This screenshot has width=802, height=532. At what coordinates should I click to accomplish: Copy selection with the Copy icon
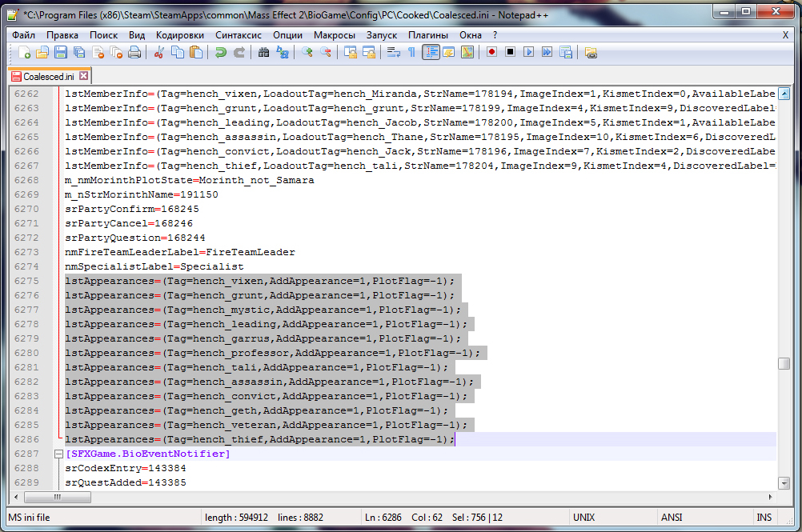tap(178, 52)
